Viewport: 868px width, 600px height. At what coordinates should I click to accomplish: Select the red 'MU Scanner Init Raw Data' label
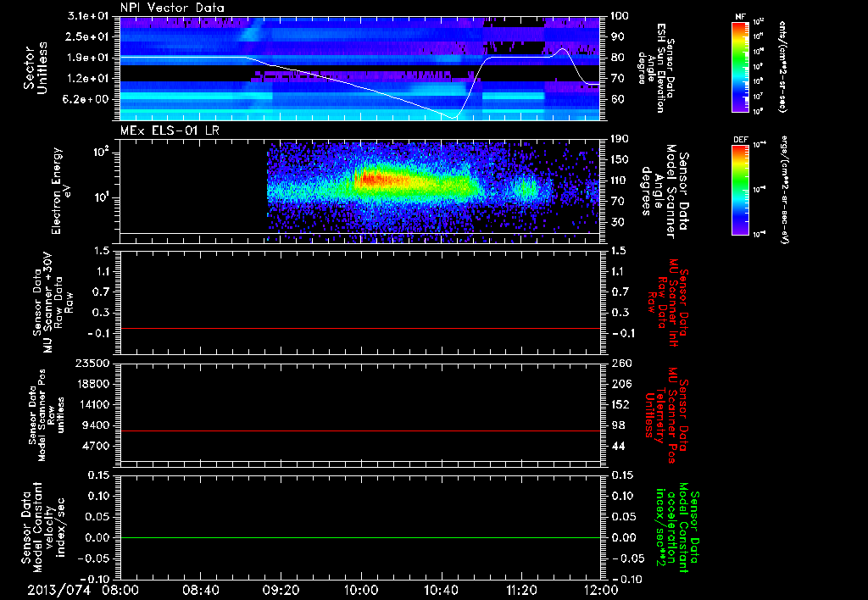click(668, 303)
